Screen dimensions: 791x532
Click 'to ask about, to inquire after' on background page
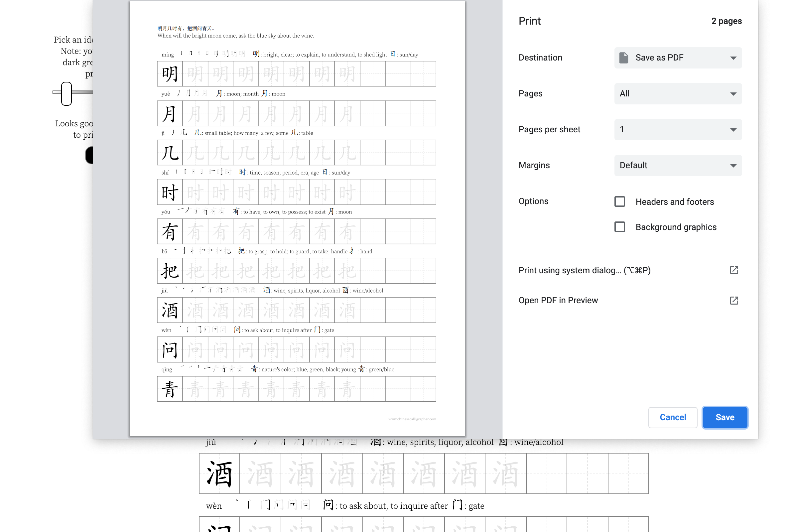[393, 506]
